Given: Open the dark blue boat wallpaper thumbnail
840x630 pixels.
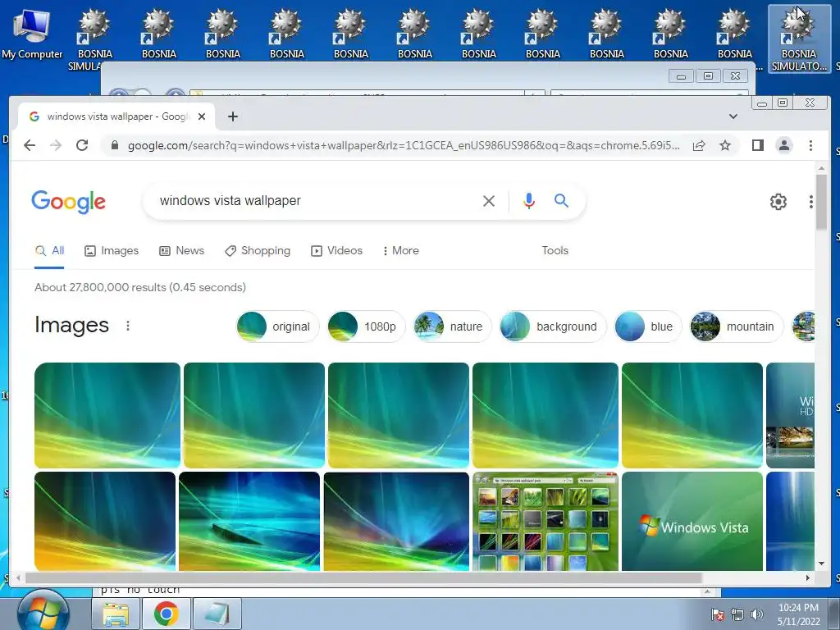Looking at the screenshot, I should [x=249, y=521].
